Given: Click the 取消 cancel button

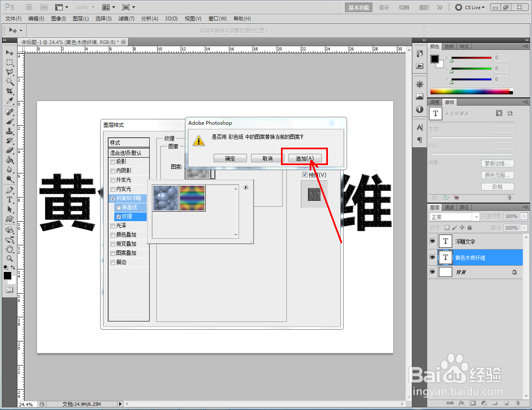Looking at the screenshot, I should click(268, 158).
